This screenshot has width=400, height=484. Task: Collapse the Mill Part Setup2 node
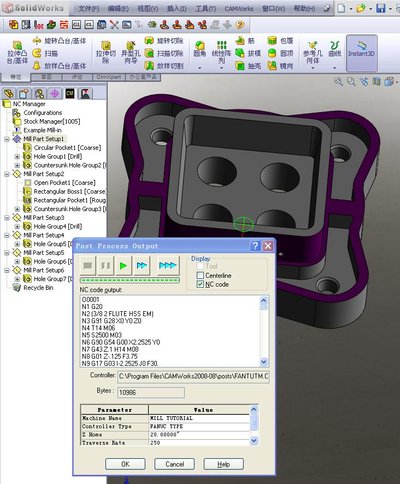point(7,174)
